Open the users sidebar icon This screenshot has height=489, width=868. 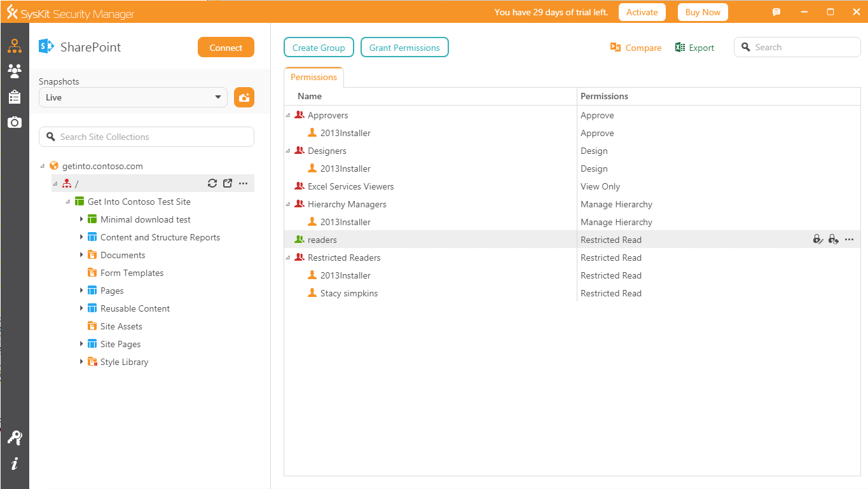tap(14, 71)
